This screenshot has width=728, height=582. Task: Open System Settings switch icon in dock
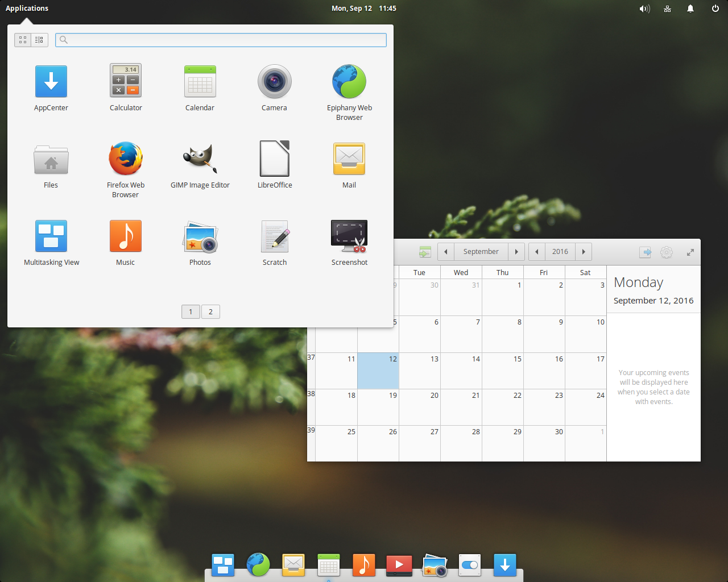click(470, 565)
